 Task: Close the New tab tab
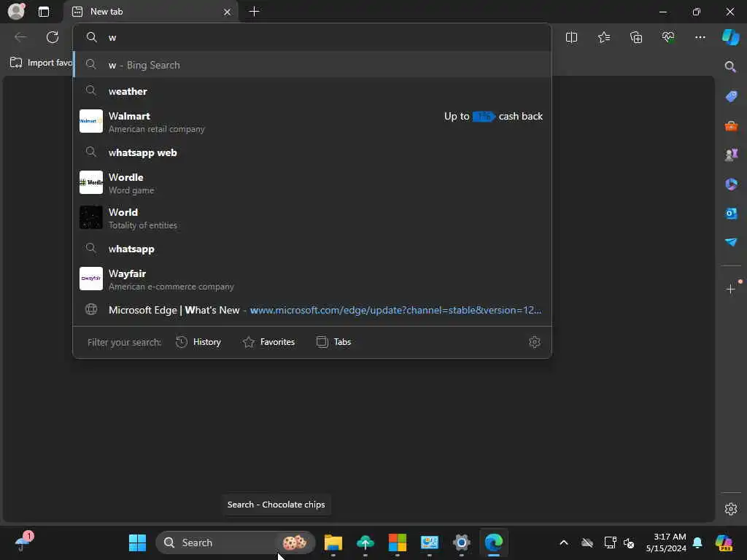click(228, 12)
